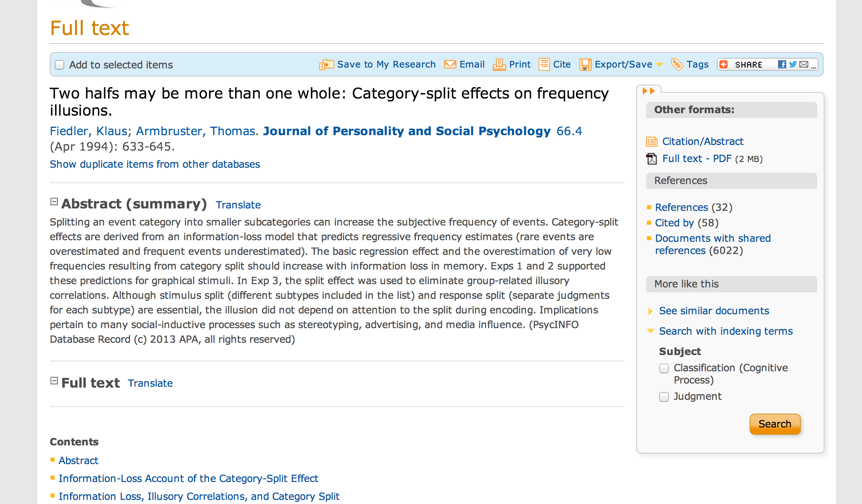Click Search with indexing terms link

726,331
